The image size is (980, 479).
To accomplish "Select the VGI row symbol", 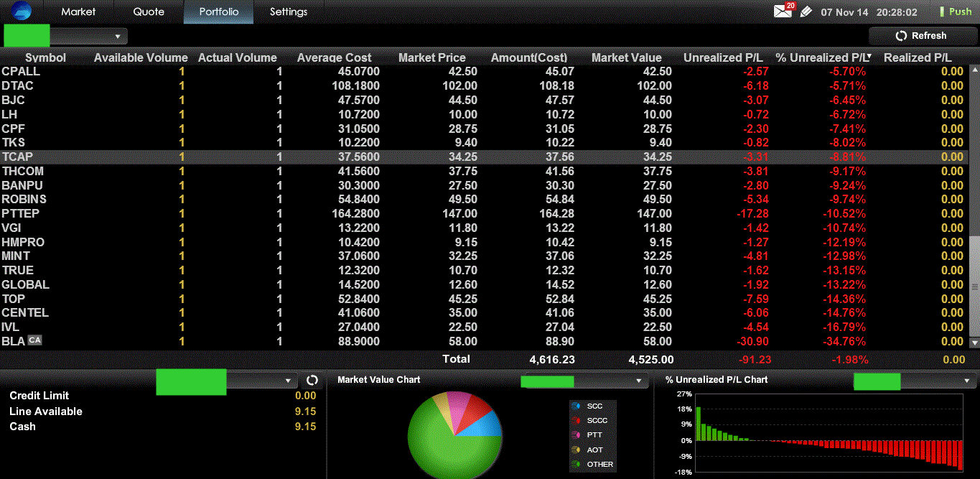I will [11, 228].
